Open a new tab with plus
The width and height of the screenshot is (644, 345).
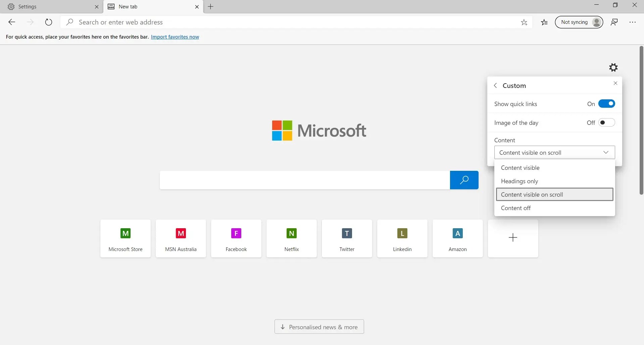(x=210, y=7)
